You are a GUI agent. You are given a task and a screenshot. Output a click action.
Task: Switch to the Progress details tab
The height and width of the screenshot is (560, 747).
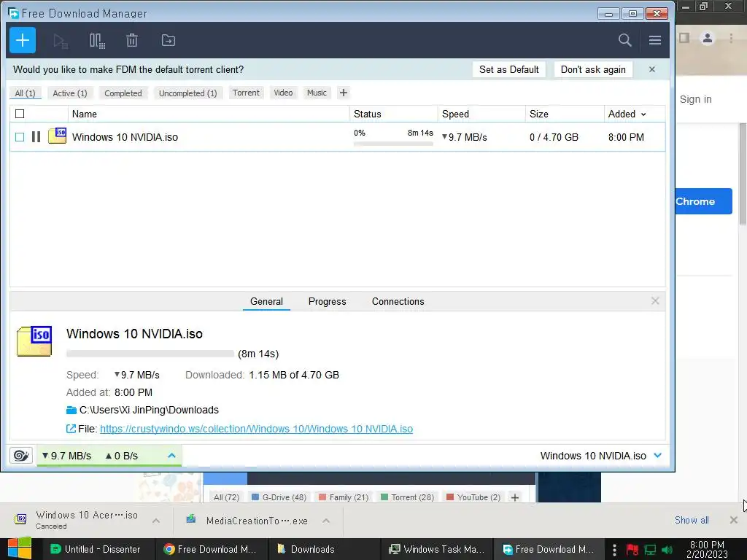pos(328,301)
